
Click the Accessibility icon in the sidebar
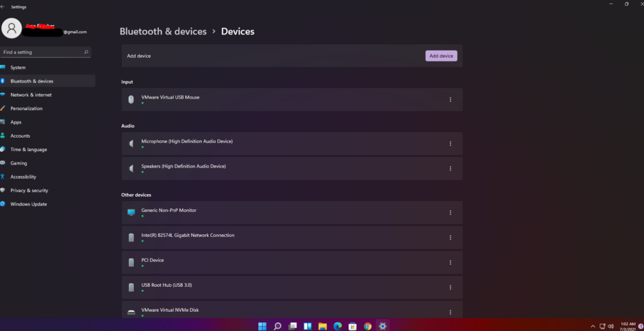pyautogui.click(x=3, y=177)
